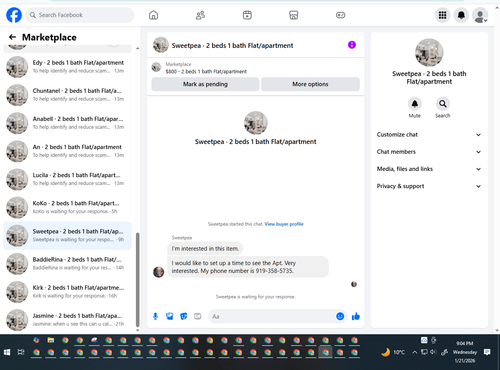Image resolution: width=500 pixels, height=370 pixels.
Task: Open Task View on the taskbar
Action: click(x=21, y=352)
